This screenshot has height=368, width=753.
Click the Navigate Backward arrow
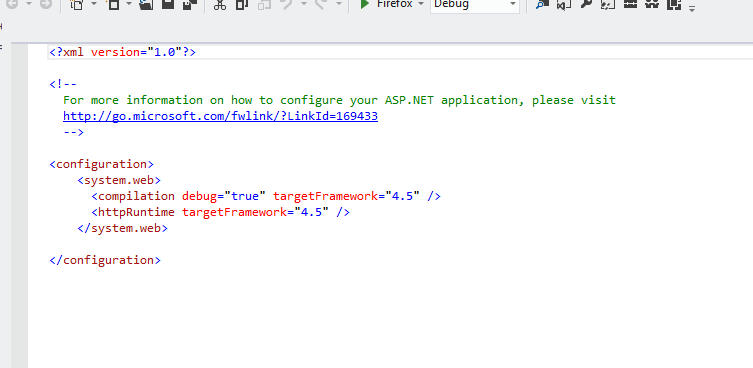pos(13,4)
